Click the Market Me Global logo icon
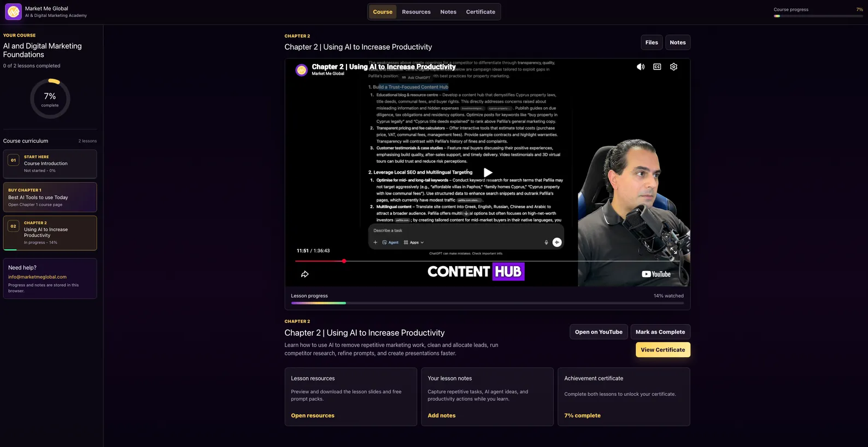868x447 pixels. (x=13, y=11)
